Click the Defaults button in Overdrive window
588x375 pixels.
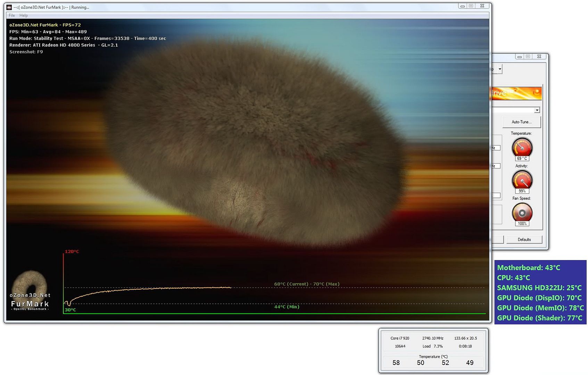click(524, 239)
